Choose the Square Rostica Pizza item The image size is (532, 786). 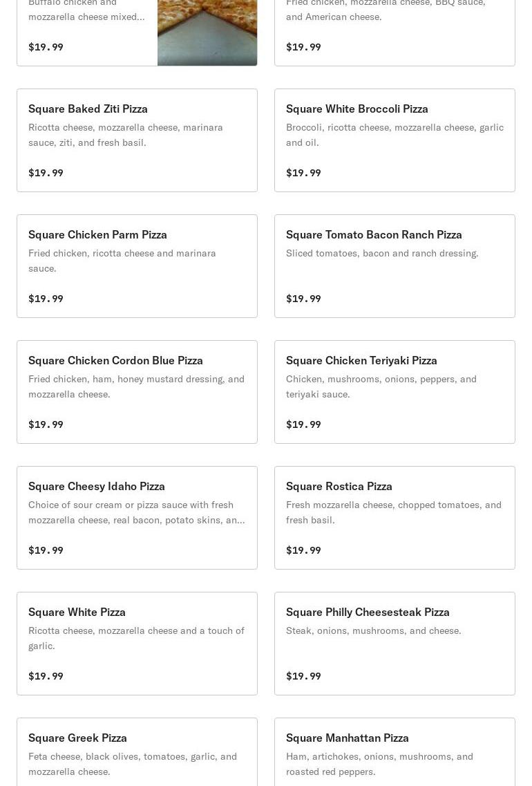(x=339, y=487)
